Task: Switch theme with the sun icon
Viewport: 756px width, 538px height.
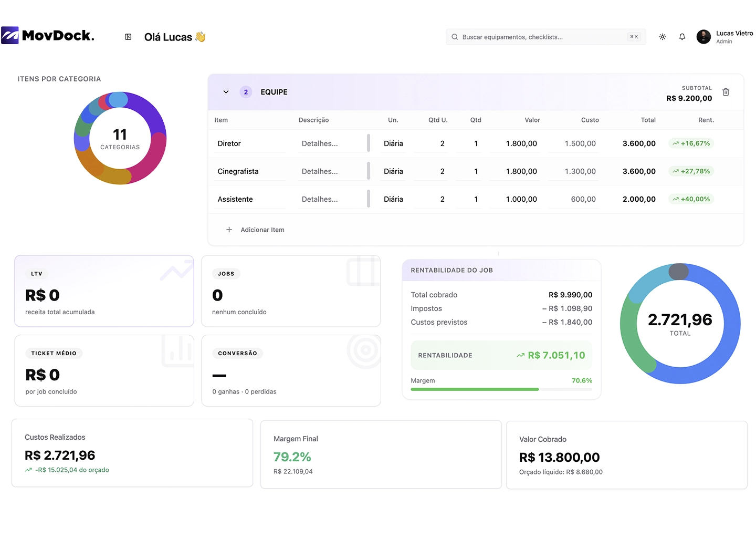Action: tap(663, 37)
